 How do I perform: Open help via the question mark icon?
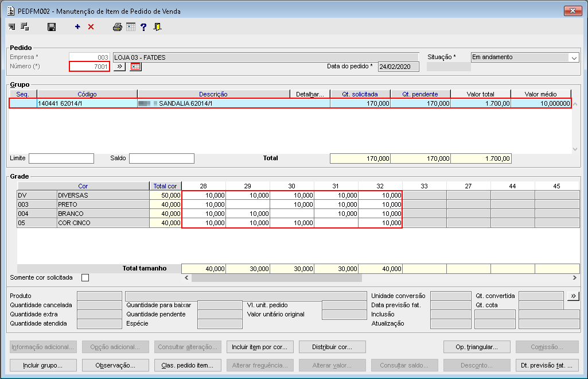tap(143, 26)
